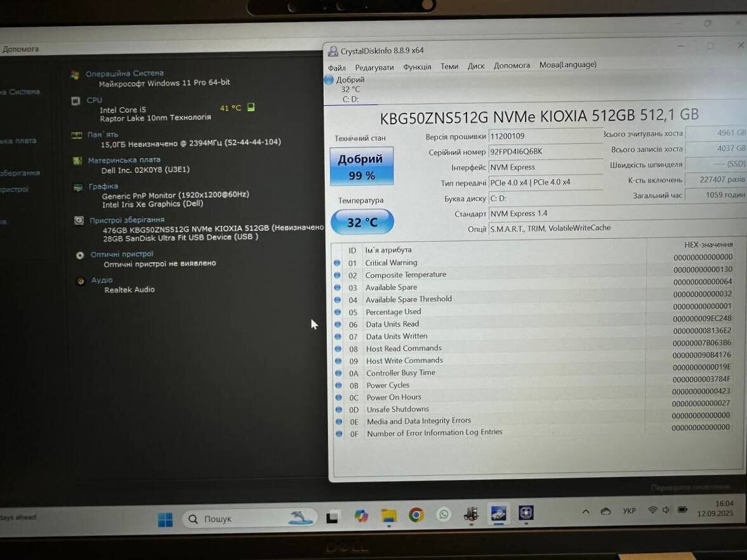Open Google Chrome from the taskbar
This screenshot has height=560, width=747.
coord(416,515)
